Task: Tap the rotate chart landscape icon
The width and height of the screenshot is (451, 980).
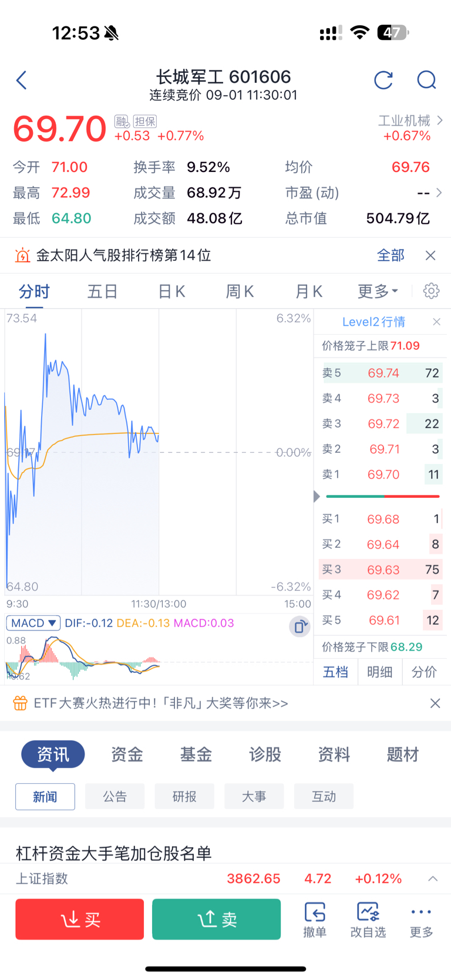Action: pos(299,627)
